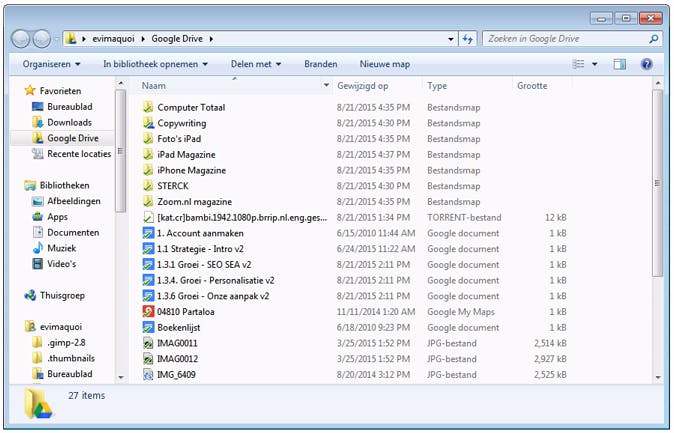Click the Nieuwe map button
Viewport: 674px width, 433px height.
point(385,64)
